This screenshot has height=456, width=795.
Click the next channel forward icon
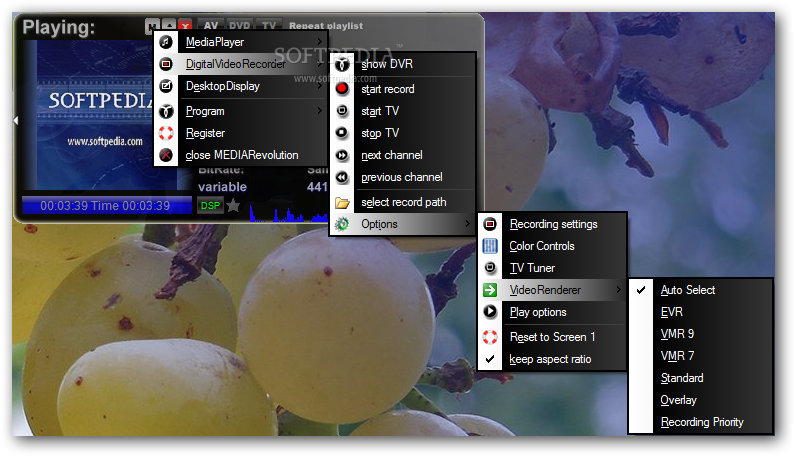pyautogui.click(x=342, y=155)
